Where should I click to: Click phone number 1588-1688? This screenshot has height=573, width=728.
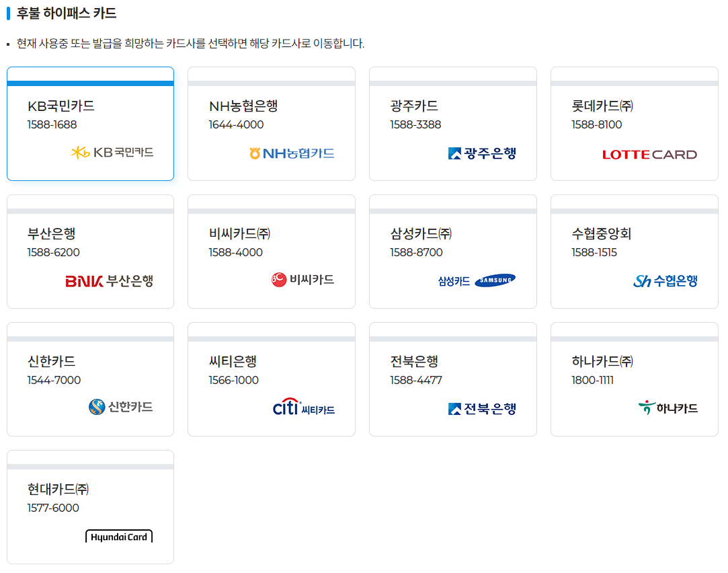coord(52,124)
